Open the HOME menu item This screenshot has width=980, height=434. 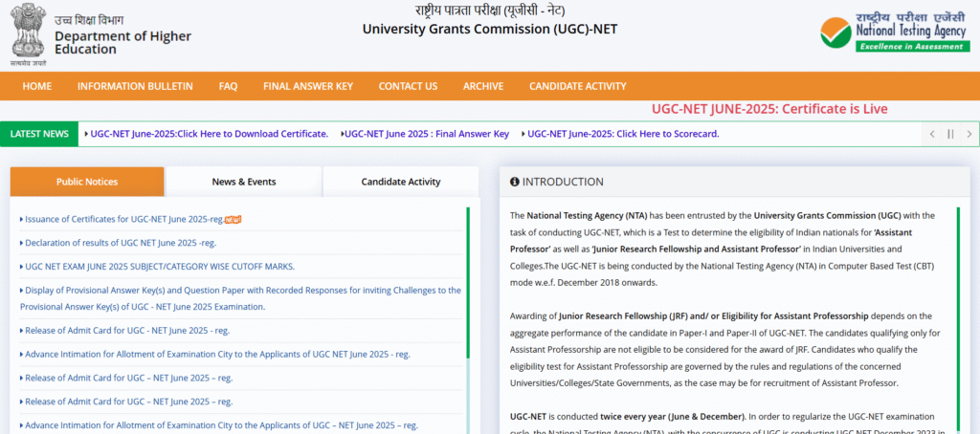point(37,86)
